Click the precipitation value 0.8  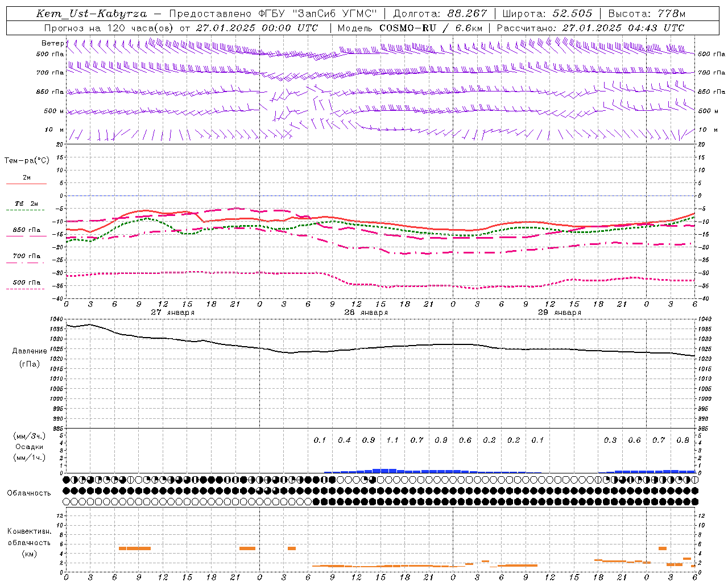pos(682,440)
